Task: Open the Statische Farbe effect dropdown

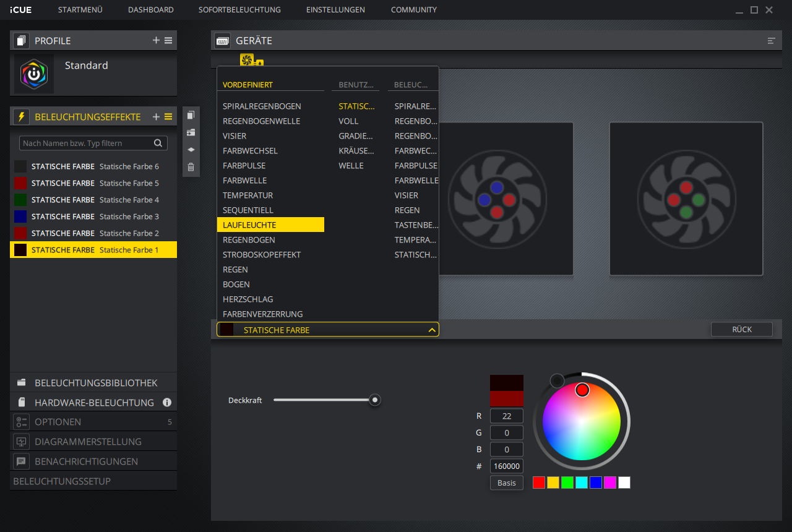Action: (328, 330)
